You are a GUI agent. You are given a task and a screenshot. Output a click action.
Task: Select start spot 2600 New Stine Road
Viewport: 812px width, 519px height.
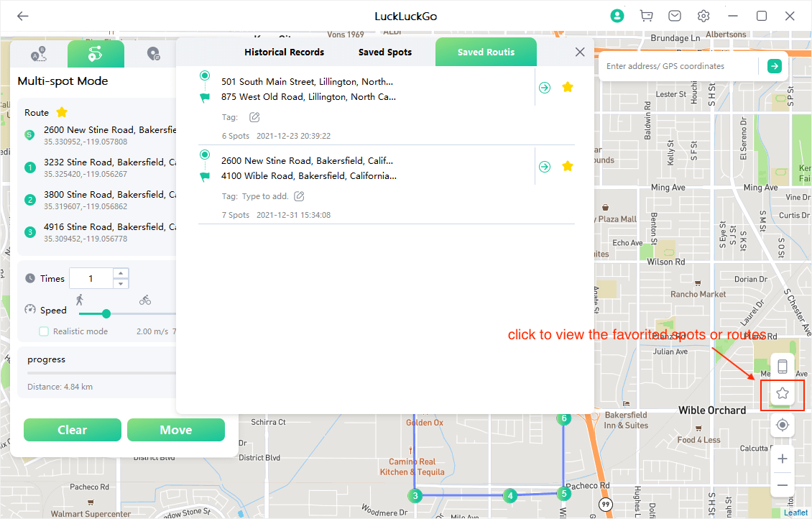(100, 135)
